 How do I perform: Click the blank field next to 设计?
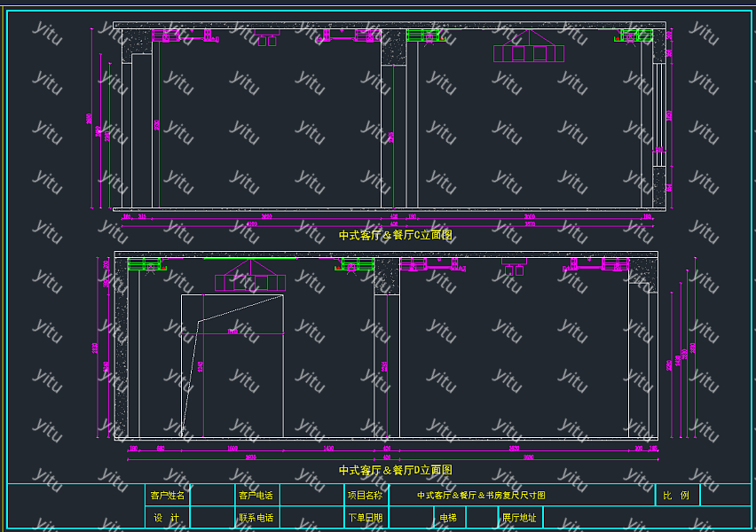(212, 518)
